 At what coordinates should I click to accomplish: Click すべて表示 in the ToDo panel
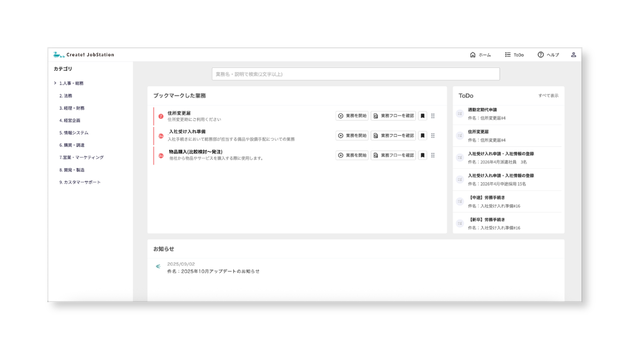(x=548, y=96)
